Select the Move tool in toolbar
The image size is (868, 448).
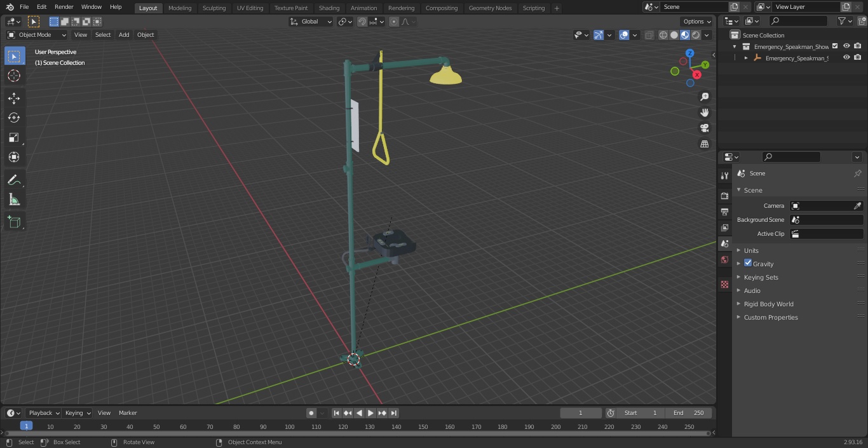(x=14, y=98)
